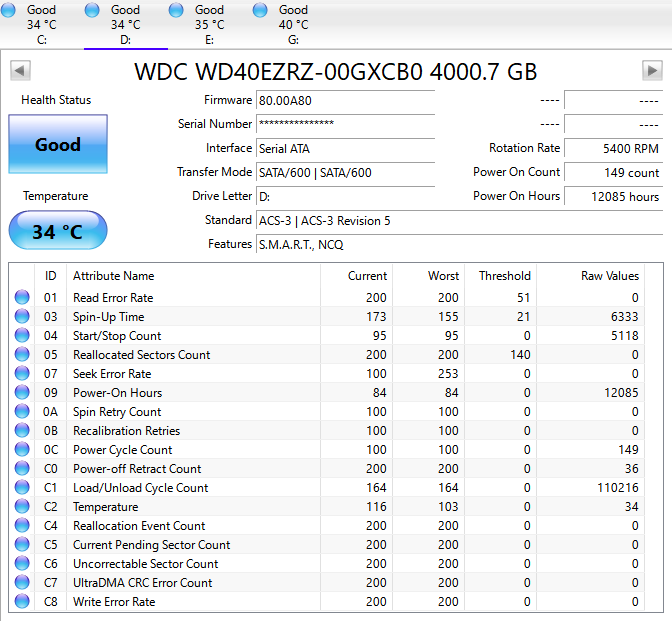The image size is (672, 621).
Task: Select the Recalibration Retries attribute name
Action: 126,431
